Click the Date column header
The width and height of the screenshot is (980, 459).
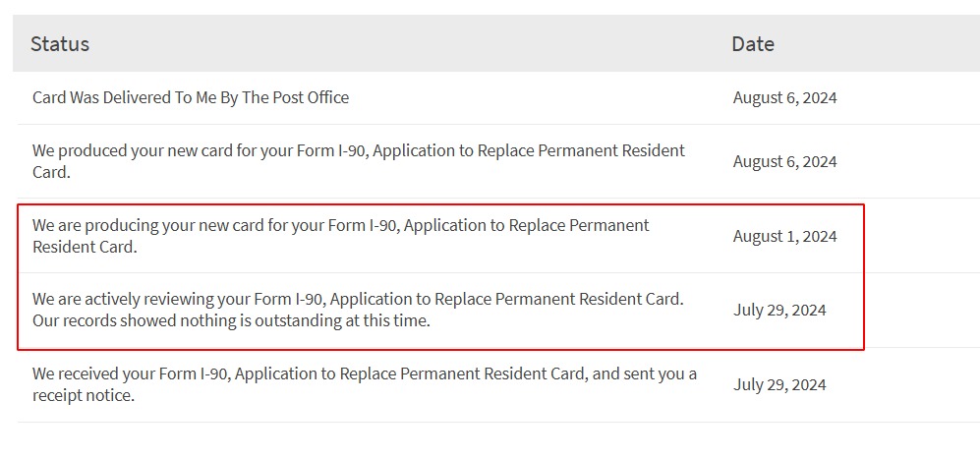[x=753, y=44]
